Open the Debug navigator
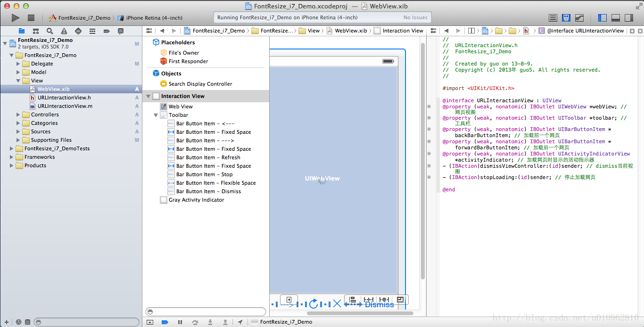This screenshot has height=327, width=644. point(92,31)
